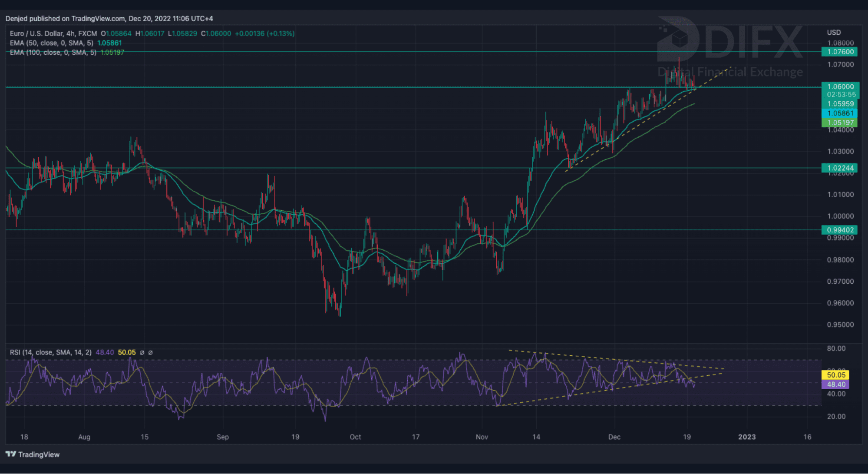The width and height of the screenshot is (868, 474).
Task: Select the EMA 100 indicator legend
Action: click(x=53, y=52)
